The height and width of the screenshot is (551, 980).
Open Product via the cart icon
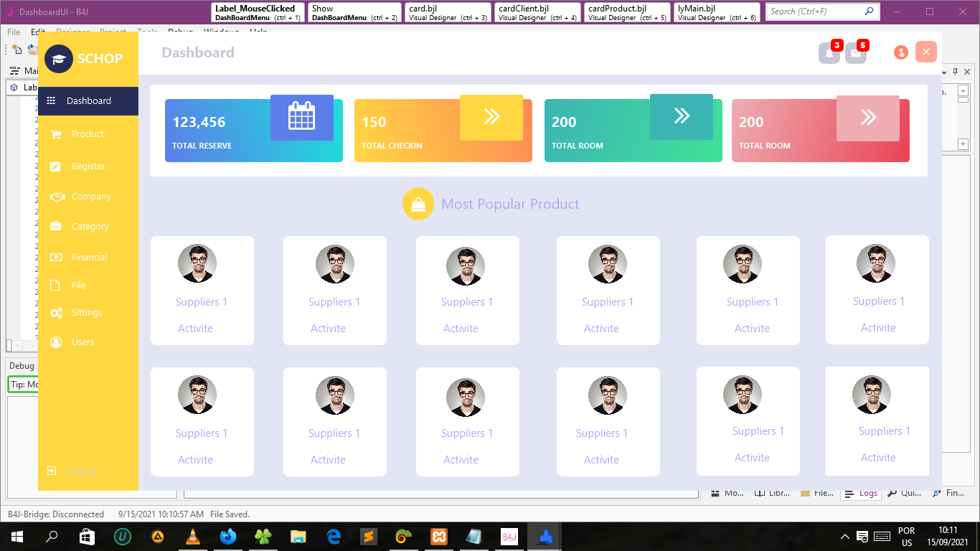tap(56, 134)
